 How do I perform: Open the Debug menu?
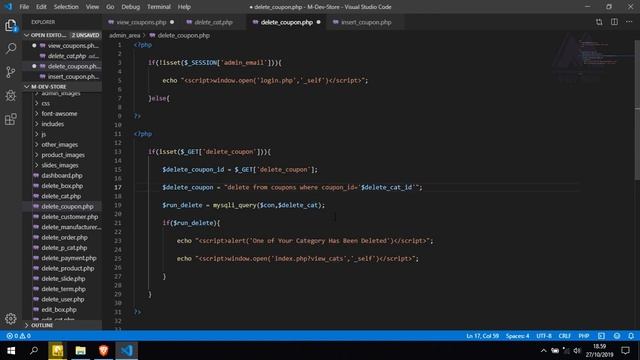pos(131,7)
